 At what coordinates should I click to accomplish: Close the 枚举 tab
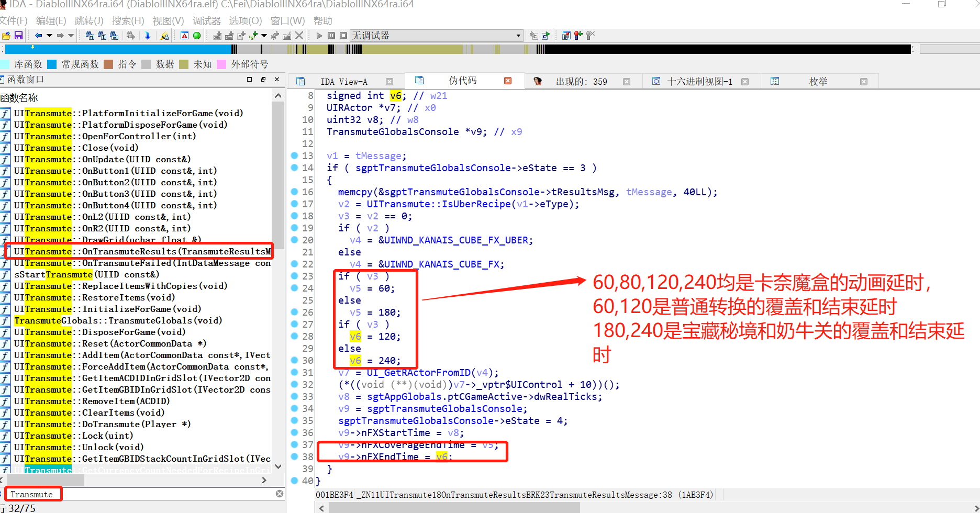[864, 82]
